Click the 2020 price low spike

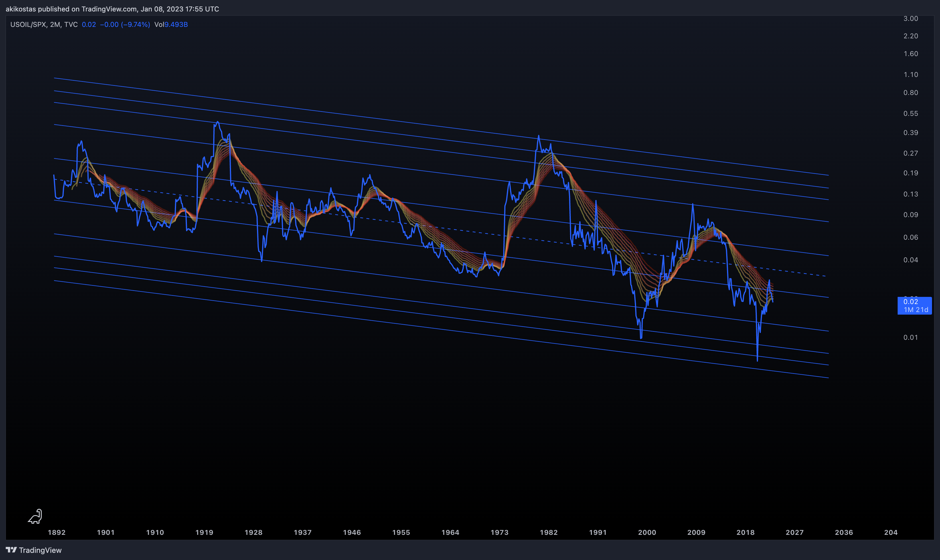click(x=757, y=360)
